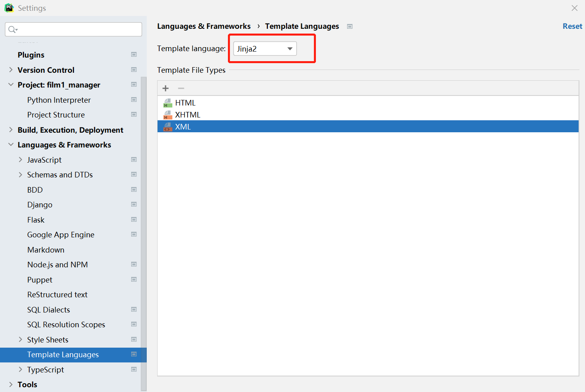The height and width of the screenshot is (392, 585).
Task: Expand the Version Control section
Action: click(11, 70)
